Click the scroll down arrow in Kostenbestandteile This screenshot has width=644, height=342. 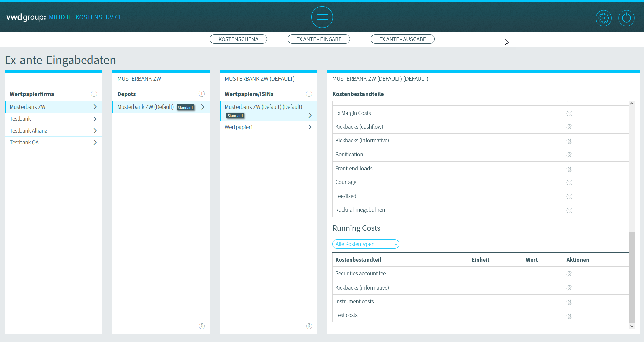pos(632,326)
